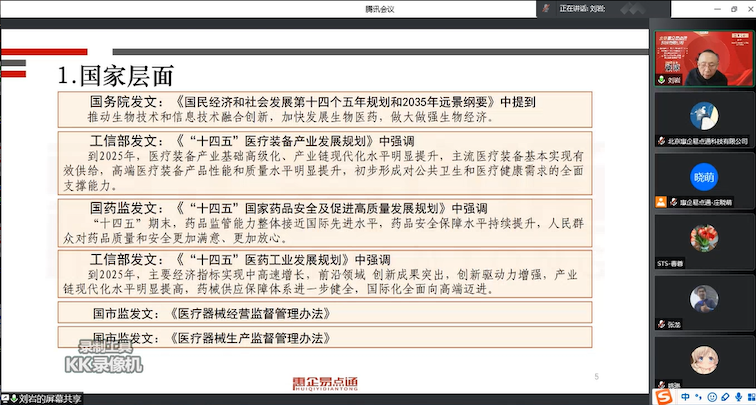Open the Sogou emoji smiley panel
756x405 pixels.
pos(711,398)
